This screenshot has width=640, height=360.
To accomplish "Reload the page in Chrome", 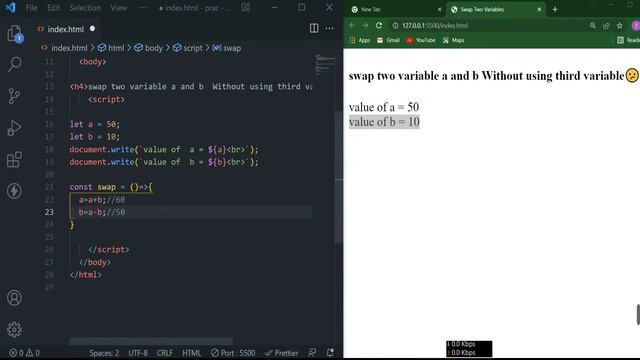I will pyautogui.click(x=379, y=25).
